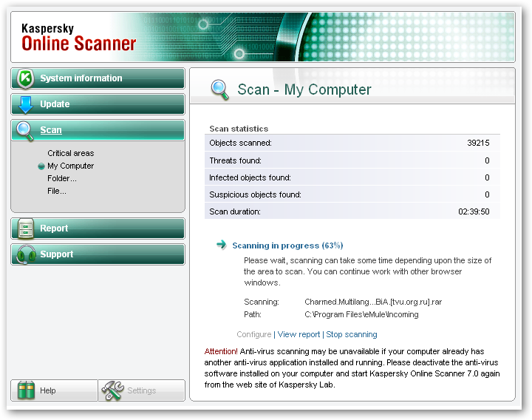This screenshot has width=532, height=420.
Task: Expand the Report section
Action: tap(54, 228)
